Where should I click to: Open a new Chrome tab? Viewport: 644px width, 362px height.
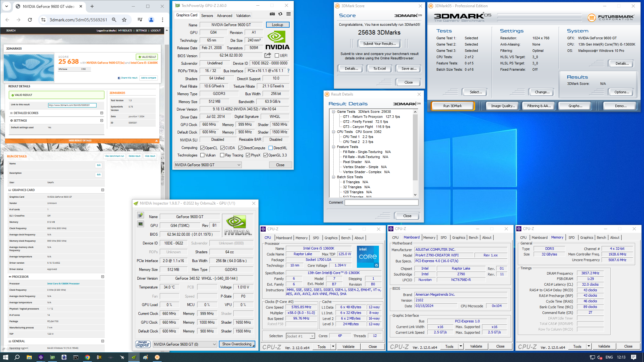92,6
